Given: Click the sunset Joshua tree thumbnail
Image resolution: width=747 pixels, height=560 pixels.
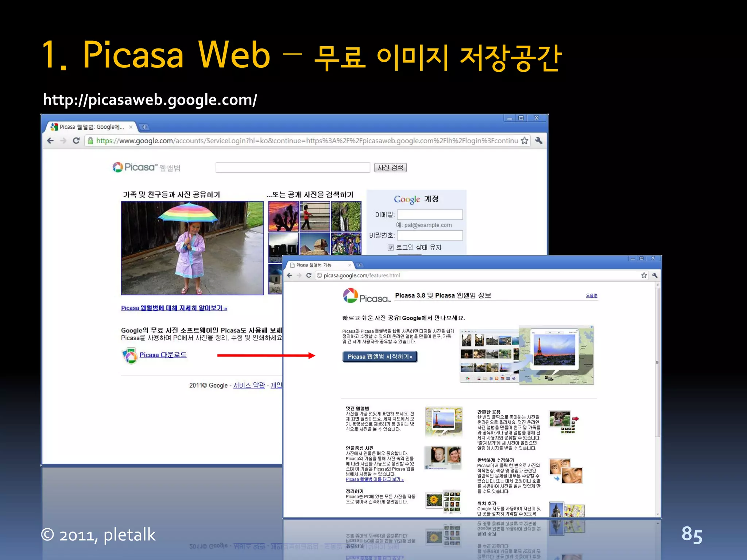Looking at the screenshot, I should [x=283, y=217].
